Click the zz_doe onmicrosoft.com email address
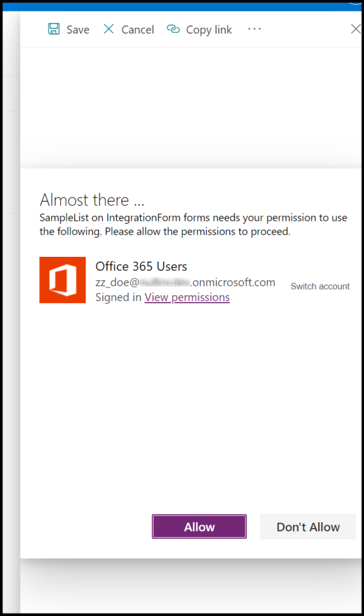 (185, 282)
